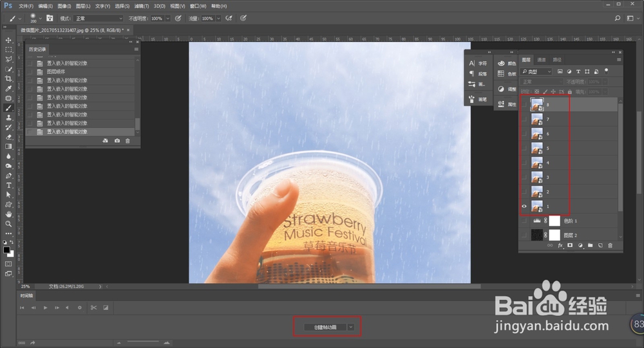Select the Hand tool
The width and height of the screenshot is (644, 348).
[8, 214]
